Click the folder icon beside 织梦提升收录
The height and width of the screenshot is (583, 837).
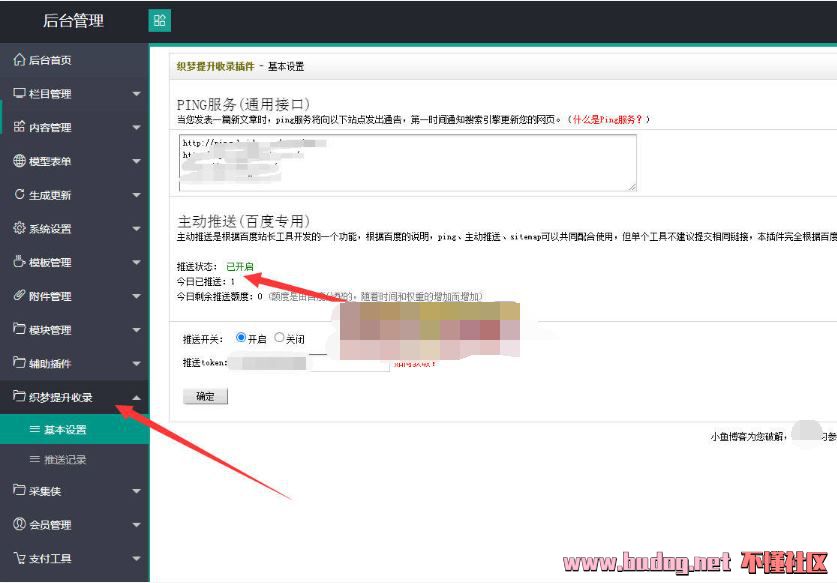tap(19, 396)
